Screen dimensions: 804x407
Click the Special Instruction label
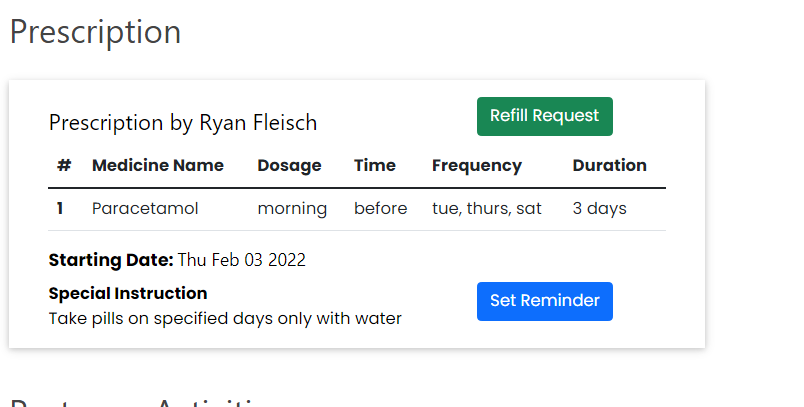(x=127, y=294)
